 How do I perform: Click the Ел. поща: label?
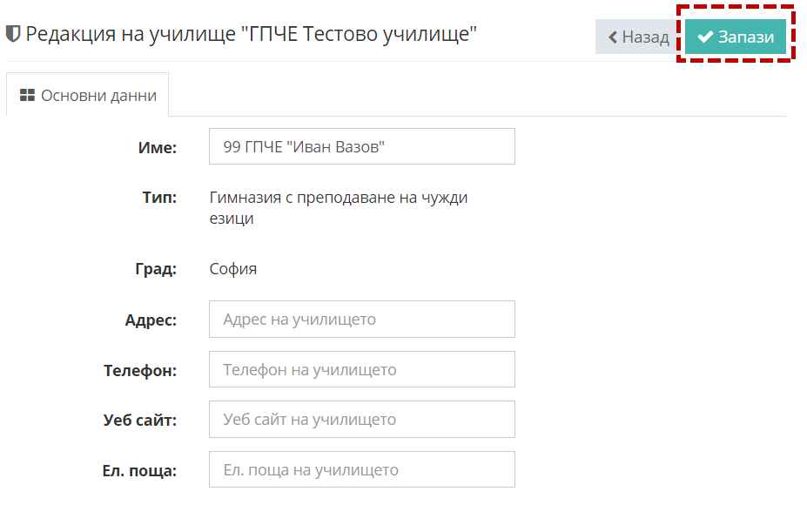139,471
